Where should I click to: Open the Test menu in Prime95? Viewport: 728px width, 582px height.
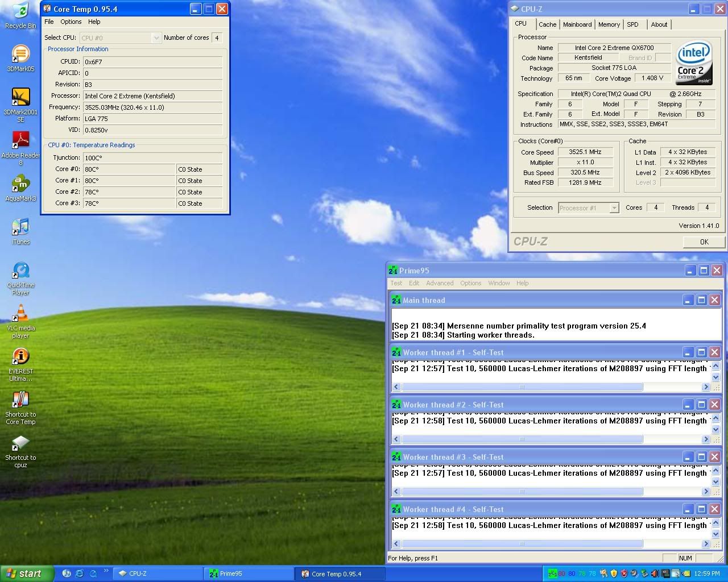click(396, 283)
